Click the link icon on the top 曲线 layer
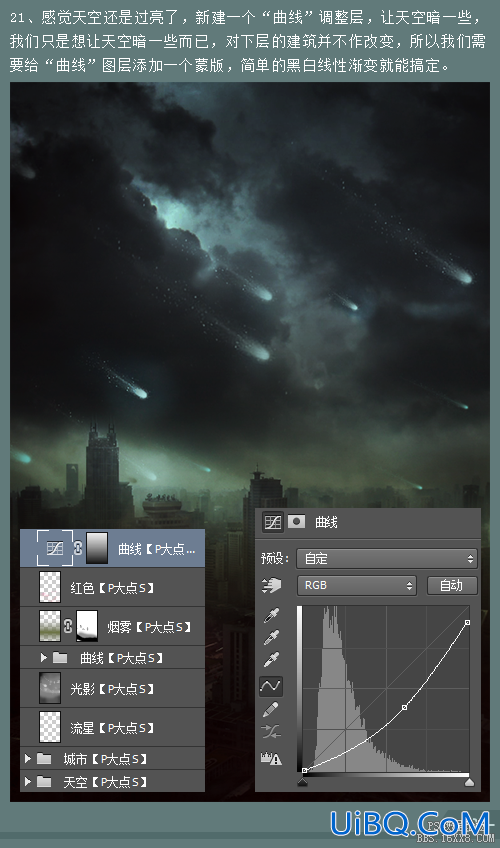The height and width of the screenshot is (848, 500). pyautogui.click(x=77, y=548)
